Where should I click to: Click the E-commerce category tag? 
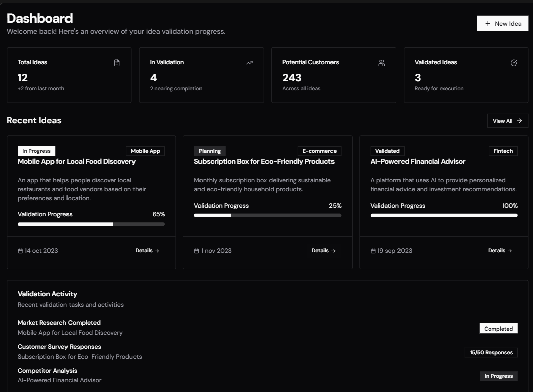point(319,151)
